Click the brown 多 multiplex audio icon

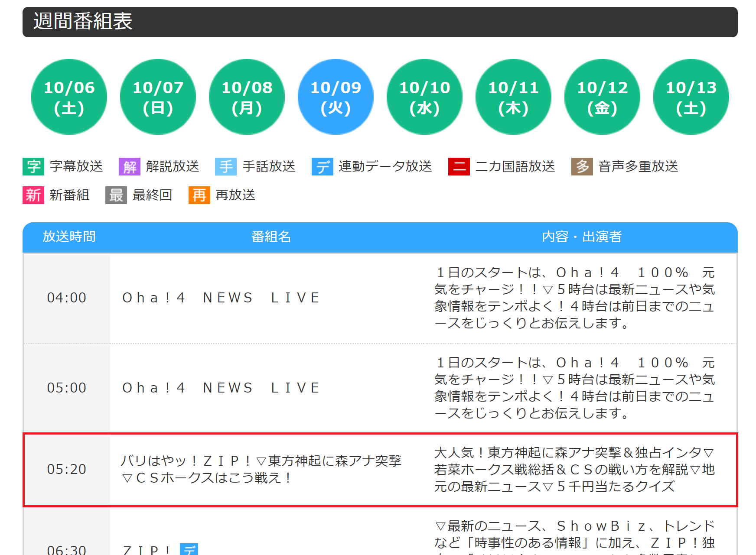coord(582,167)
